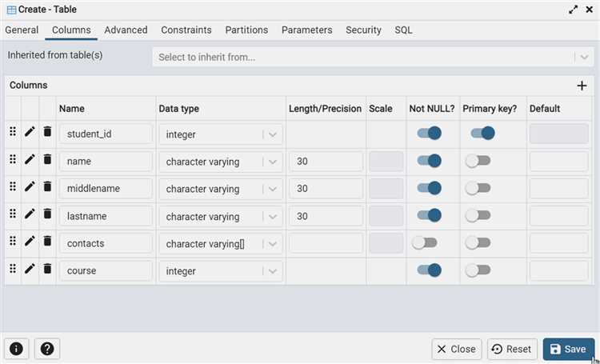
Task: Click the Reset button
Action: pyautogui.click(x=512, y=349)
